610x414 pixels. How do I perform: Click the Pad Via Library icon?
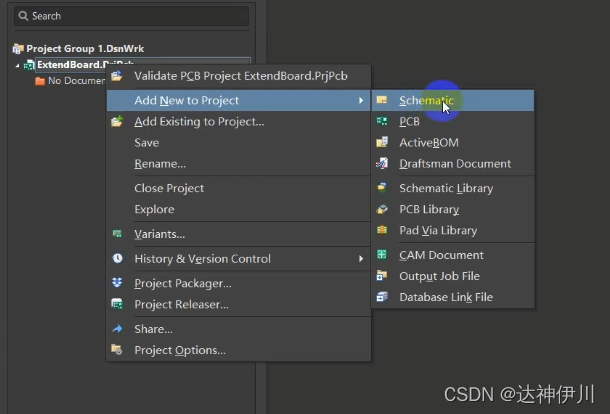[382, 231]
